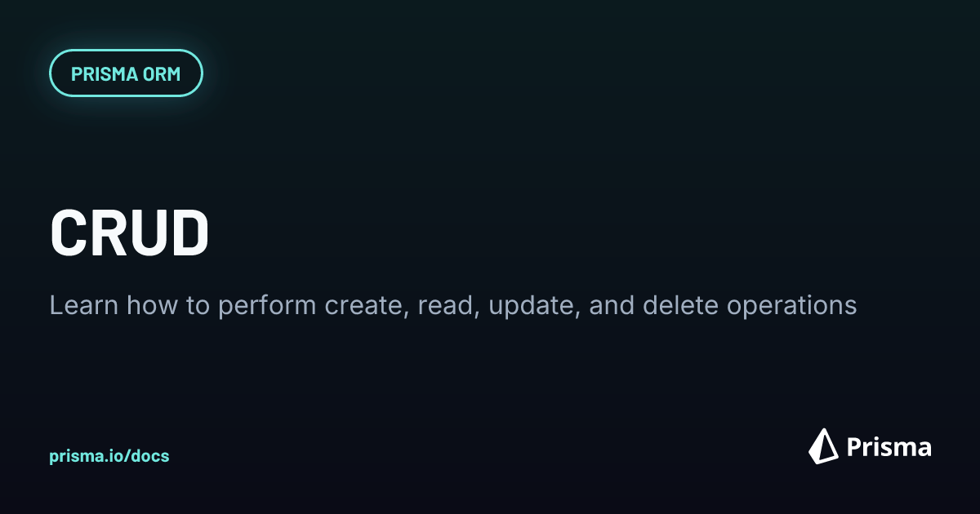Click the letter D in CRUD
980x514 pixels.
(x=191, y=233)
